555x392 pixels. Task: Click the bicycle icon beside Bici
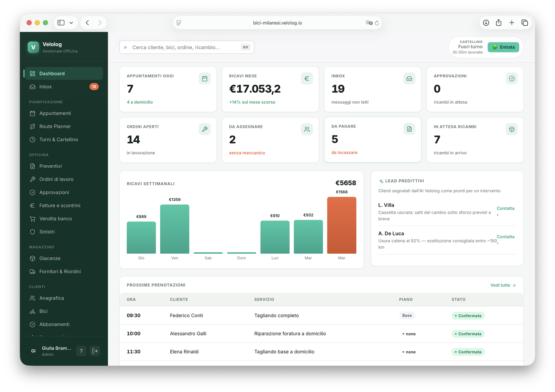coord(33,311)
